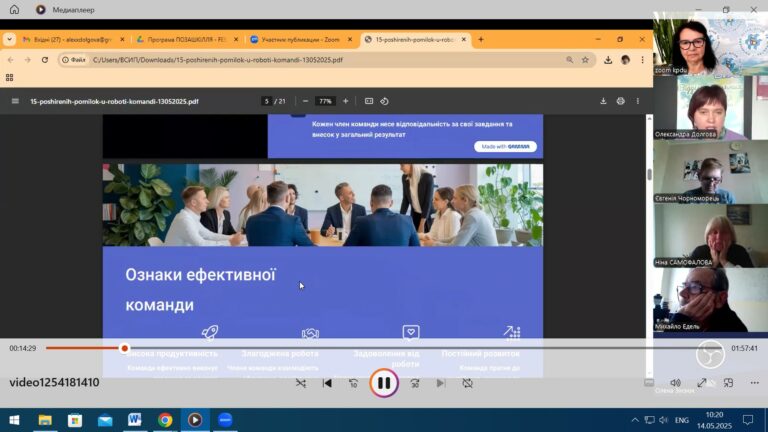Screen dimensions: 768x432
Task: Click the video seek bar position handle
Action: point(125,348)
